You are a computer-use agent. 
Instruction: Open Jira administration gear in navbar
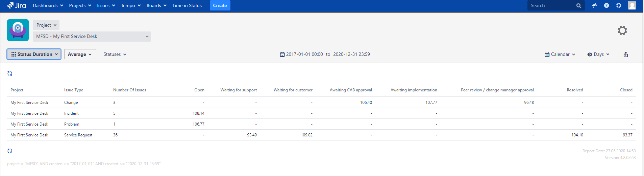(x=619, y=5)
